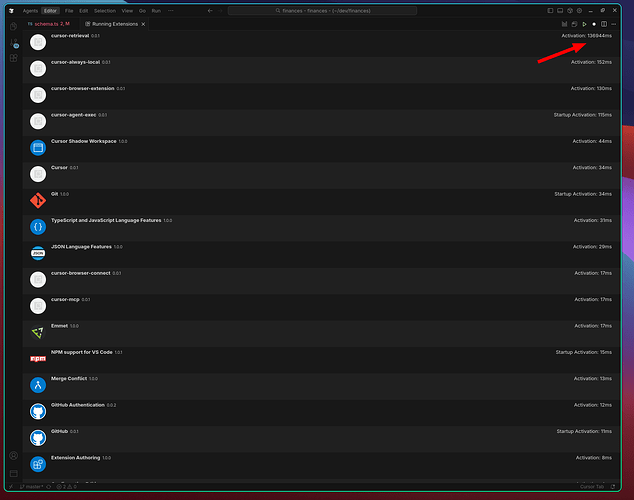This screenshot has height=500, width=634.
Task: Click the master branch indicator in status bar
Action: click(32, 487)
